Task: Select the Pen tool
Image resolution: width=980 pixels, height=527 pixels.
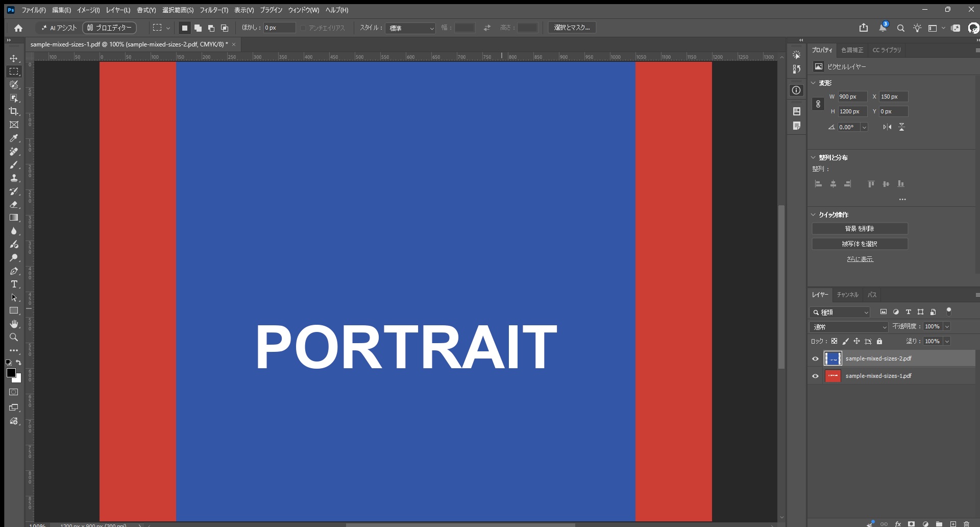Action: point(14,271)
